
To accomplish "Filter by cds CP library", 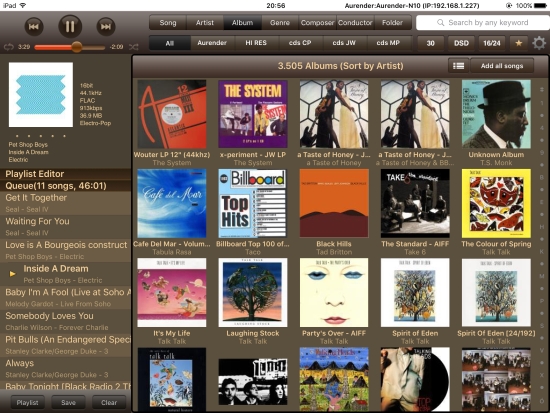I will coord(300,43).
